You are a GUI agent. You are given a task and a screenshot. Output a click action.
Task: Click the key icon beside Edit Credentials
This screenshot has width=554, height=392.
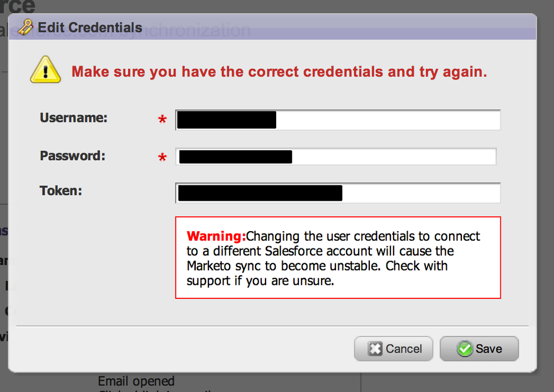tap(26, 27)
